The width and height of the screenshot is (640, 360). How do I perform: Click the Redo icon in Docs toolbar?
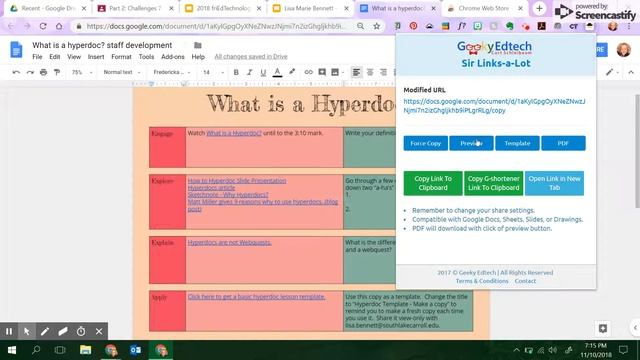click(x=30, y=72)
